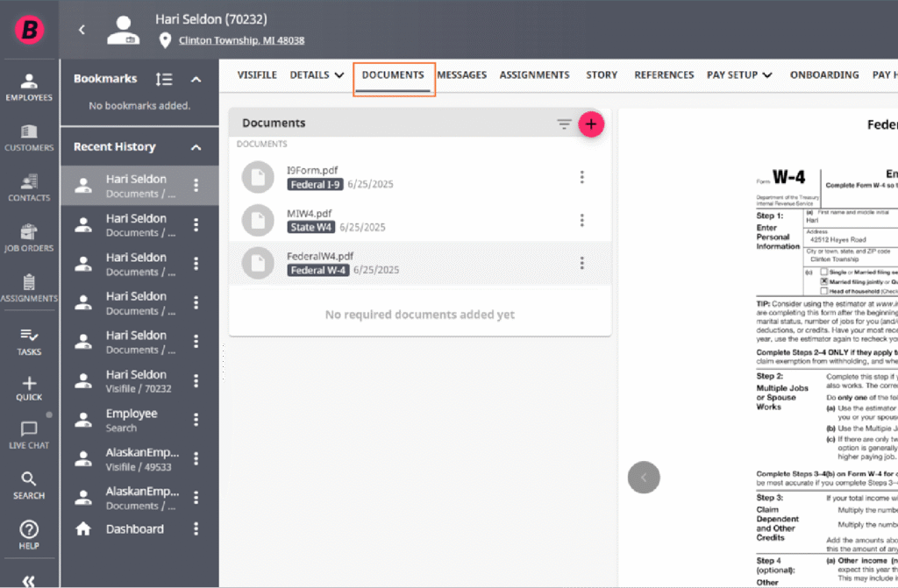898x588 pixels.
Task: Open the Job Orders sidebar icon
Action: [29, 237]
